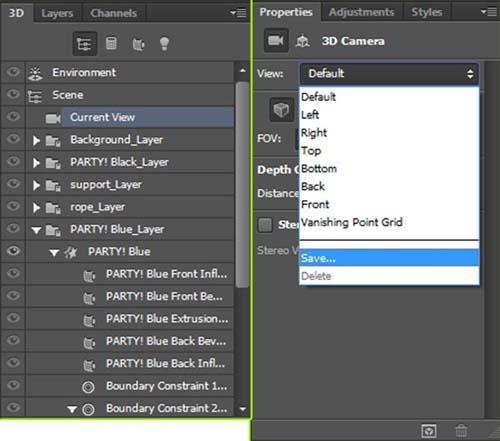Click the coordinates icon beside 3D Camera
Image resolution: width=500 pixels, height=441 pixels.
click(302, 41)
